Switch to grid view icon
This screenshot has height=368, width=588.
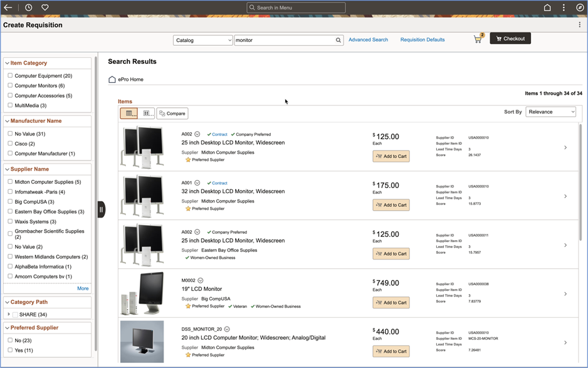[x=147, y=113]
